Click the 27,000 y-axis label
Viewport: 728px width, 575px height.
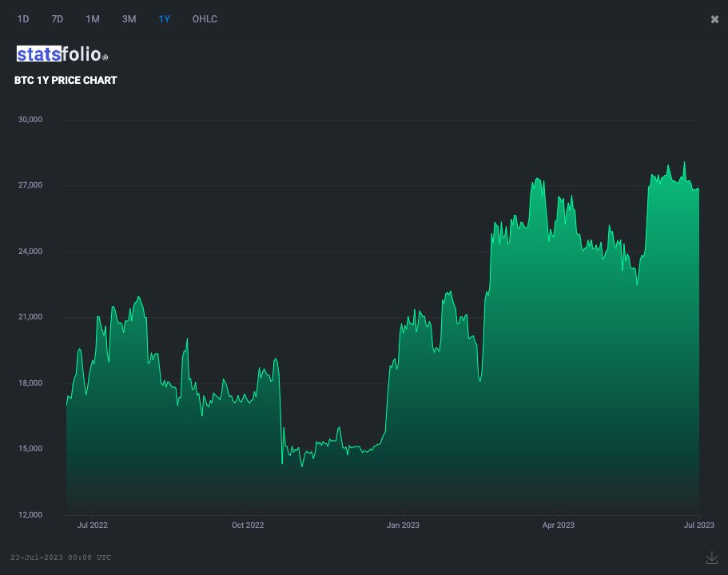[x=30, y=185]
